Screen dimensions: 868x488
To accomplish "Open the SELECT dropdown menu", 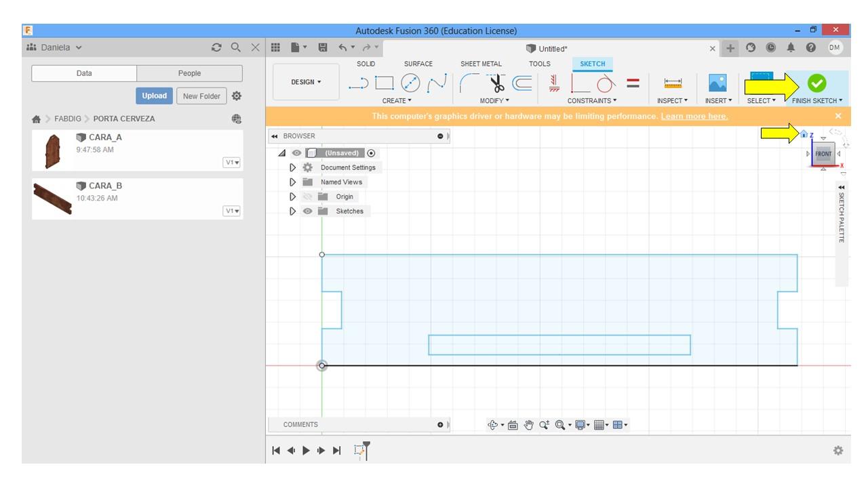I will [762, 101].
